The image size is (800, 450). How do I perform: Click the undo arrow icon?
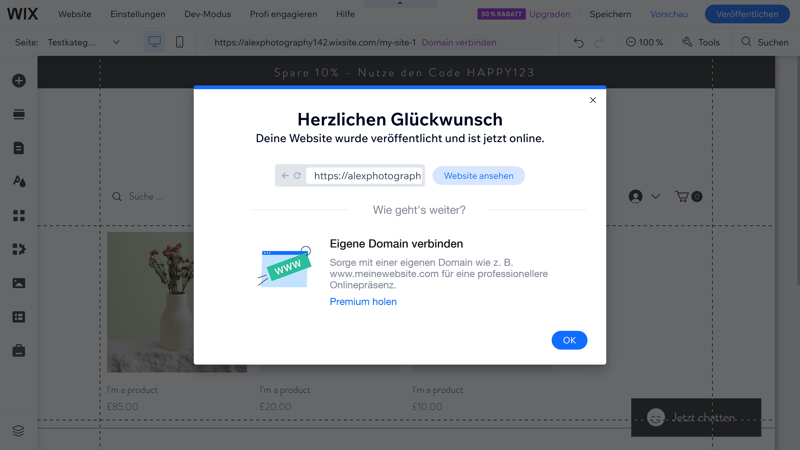(578, 42)
